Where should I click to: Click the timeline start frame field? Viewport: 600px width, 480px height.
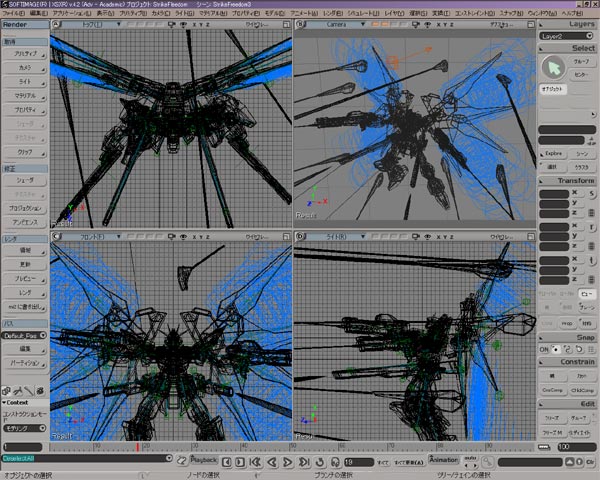23,447
